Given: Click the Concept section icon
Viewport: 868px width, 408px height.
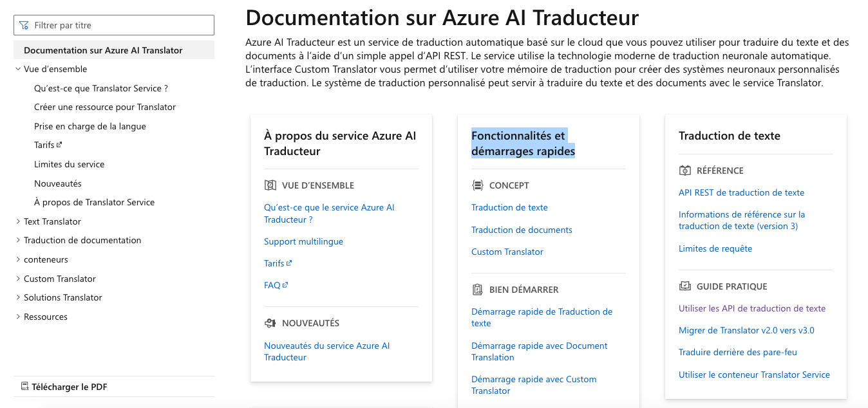Looking at the screenshot, I should click(x=478, y=185).
